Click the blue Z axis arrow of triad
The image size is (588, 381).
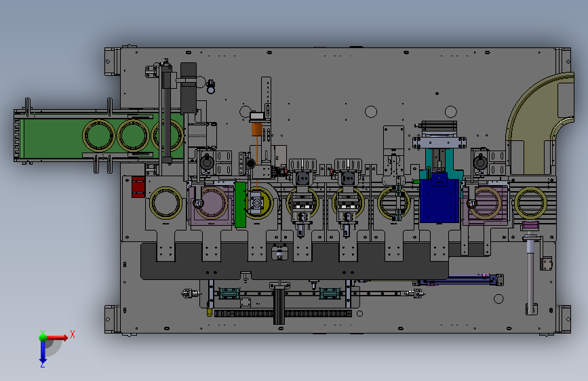(x=43, y=352)
